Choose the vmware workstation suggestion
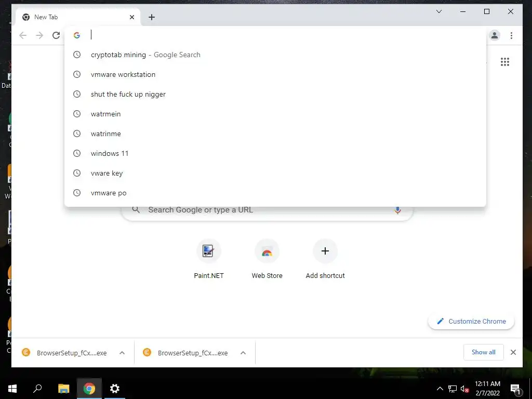The height and width of the screenshot is (399, 532). pos(275,74)
